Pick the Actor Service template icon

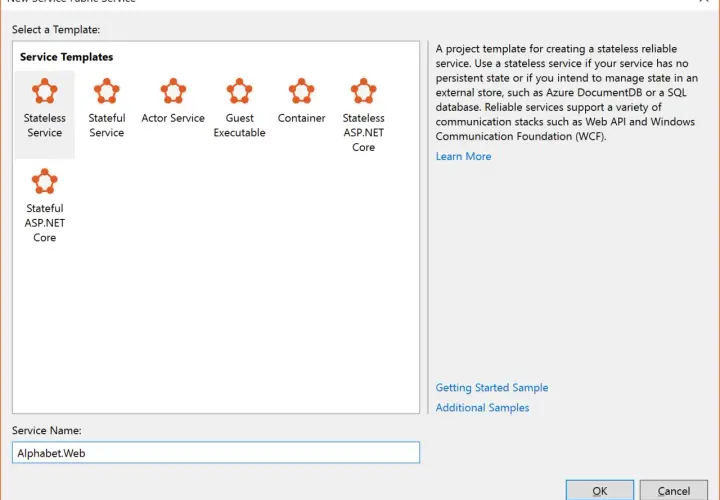[x=173, y=91]
